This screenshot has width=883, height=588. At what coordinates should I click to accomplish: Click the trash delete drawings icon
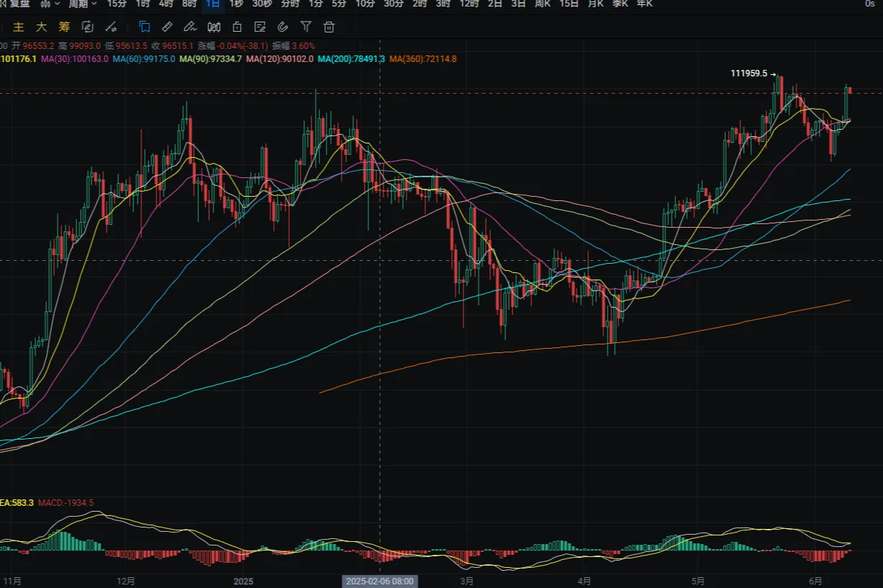click(329, 27)
